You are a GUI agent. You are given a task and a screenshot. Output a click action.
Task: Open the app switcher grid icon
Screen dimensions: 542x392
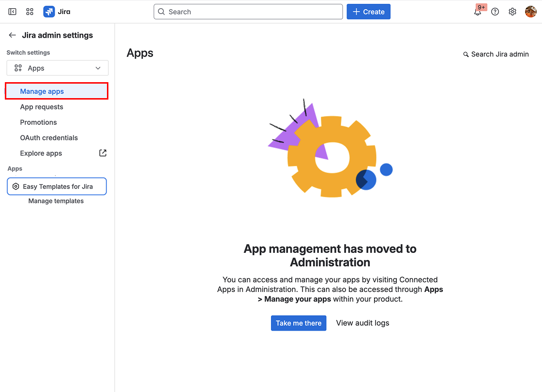point(30,11)
